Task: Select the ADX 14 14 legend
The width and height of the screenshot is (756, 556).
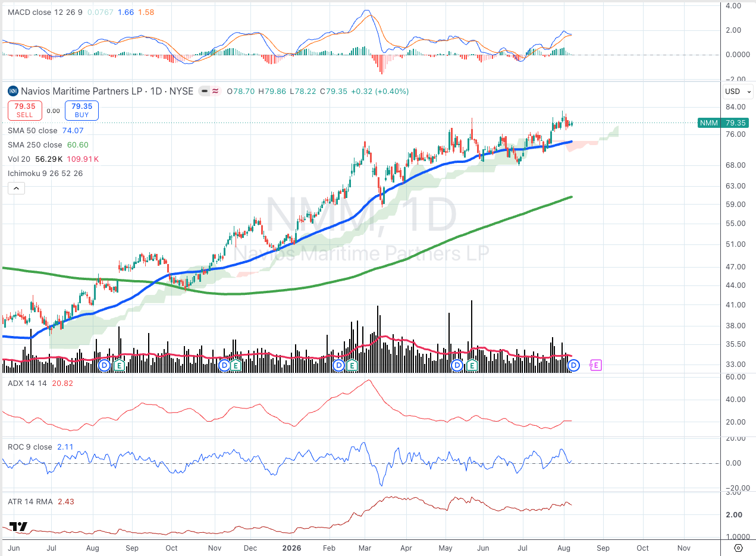Action: 26,384
